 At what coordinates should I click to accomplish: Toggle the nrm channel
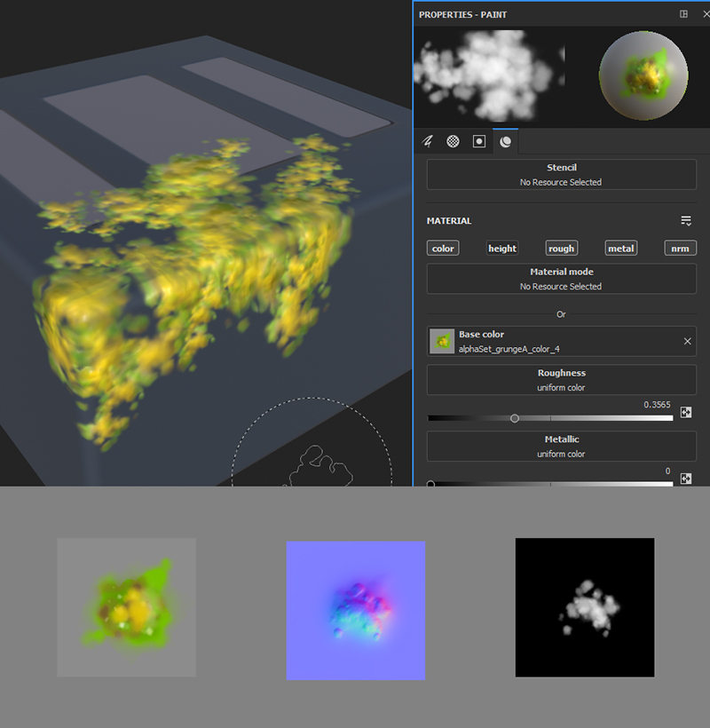pyautogui.click(x=681, y=249)
